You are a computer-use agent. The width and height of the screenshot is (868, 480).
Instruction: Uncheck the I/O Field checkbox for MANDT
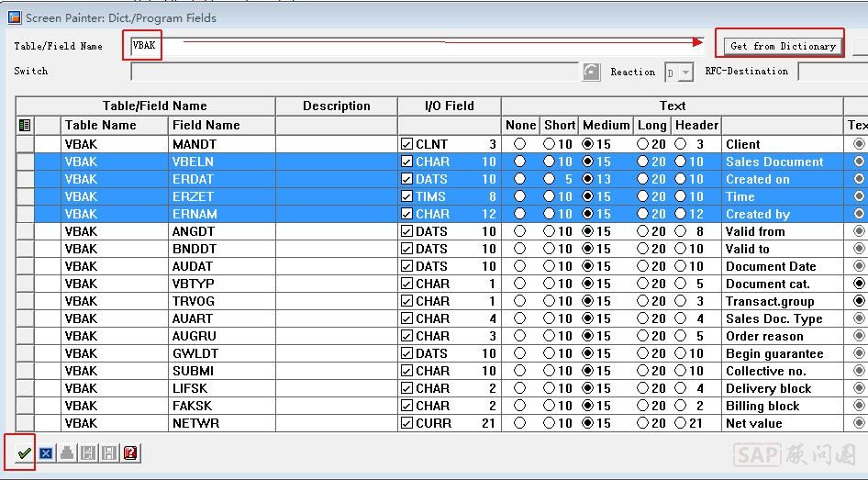(406, 144)
